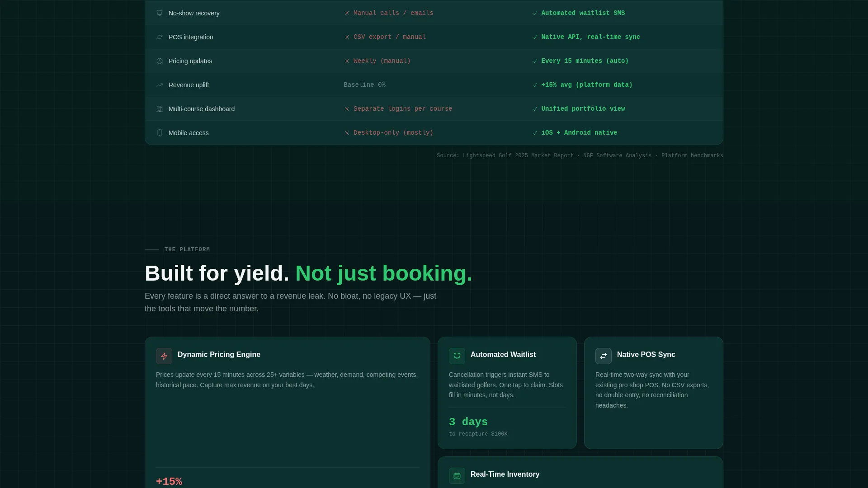Click the building icon beside Multi-course dashboard
868x488 pixels.
160,109
